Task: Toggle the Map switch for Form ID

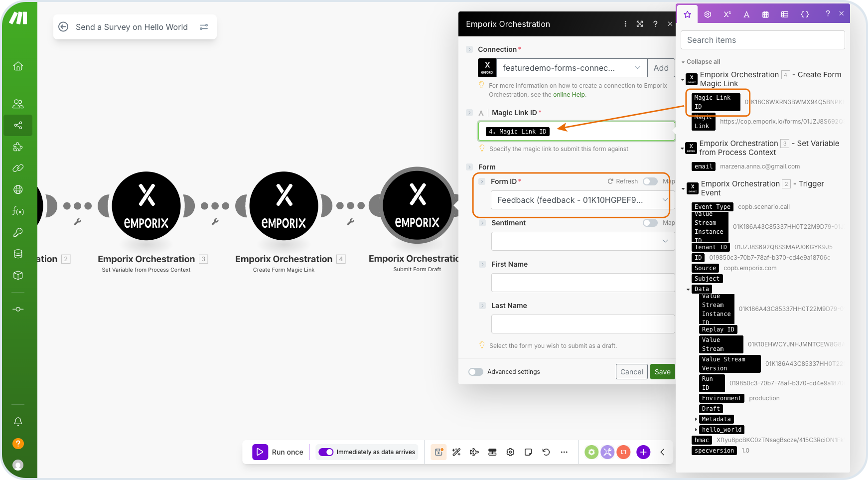Action: pos(650,181)
